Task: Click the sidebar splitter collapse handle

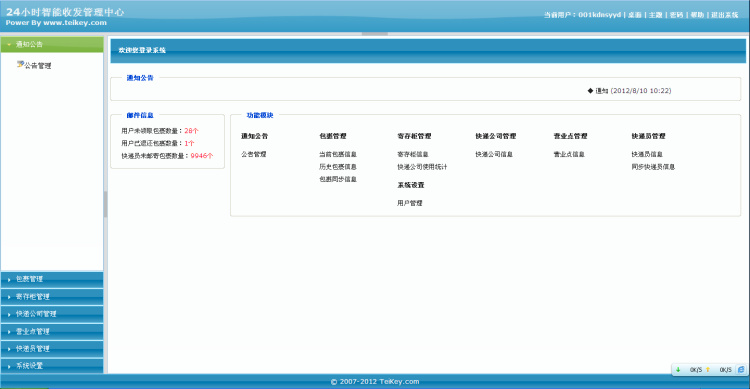Action: [x=105, y=204]
